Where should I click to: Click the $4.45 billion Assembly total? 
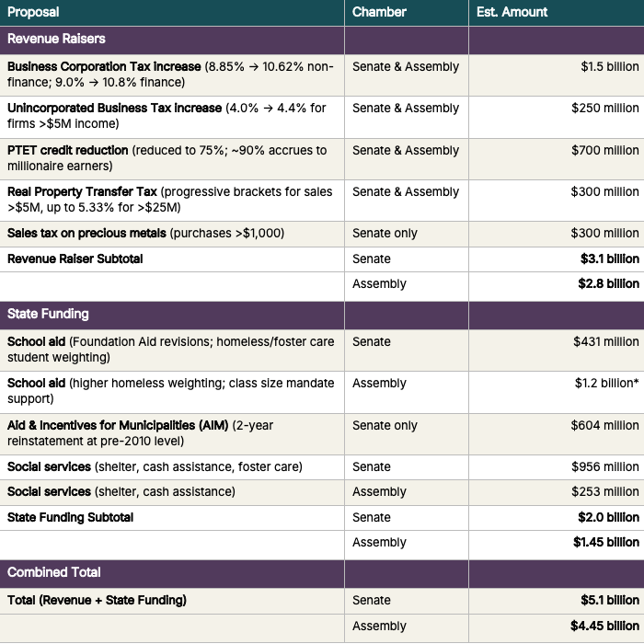click(604, 627)
